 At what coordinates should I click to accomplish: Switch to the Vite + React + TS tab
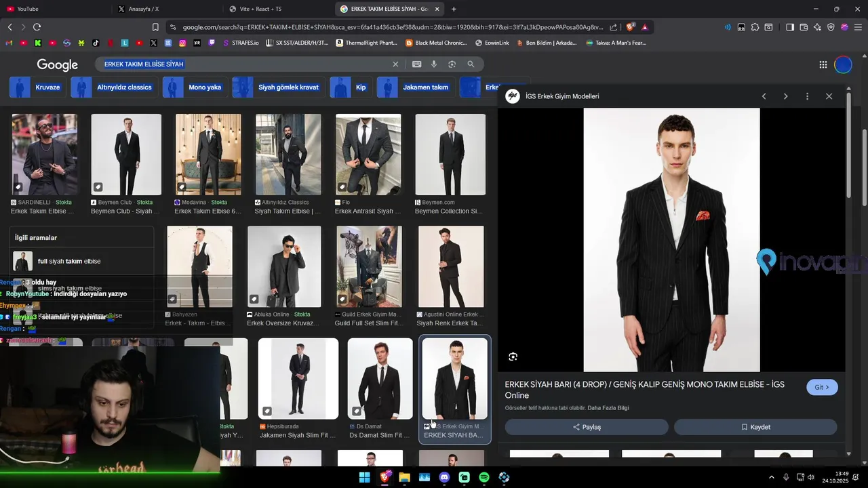coord(278,9)
